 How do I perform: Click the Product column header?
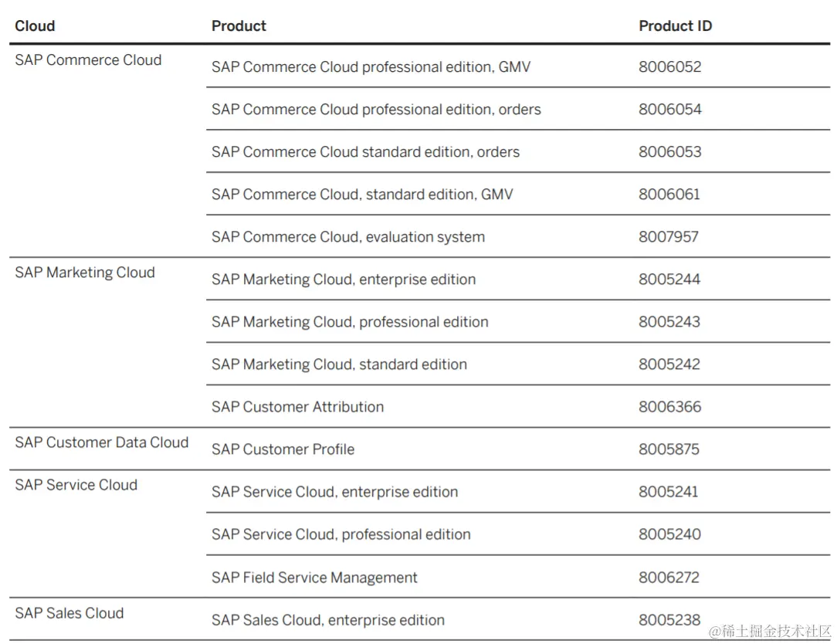pyautogui.click(x=239, y=25)
